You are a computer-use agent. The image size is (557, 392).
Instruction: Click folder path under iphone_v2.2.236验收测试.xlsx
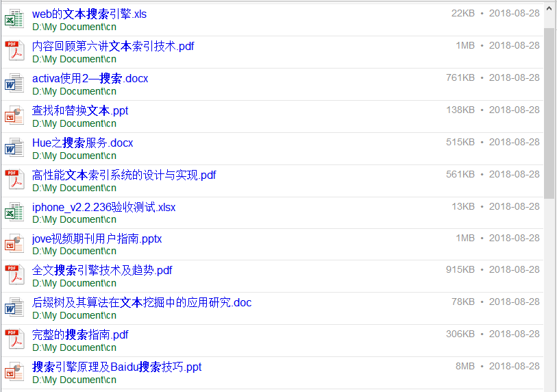click(74, 219)
